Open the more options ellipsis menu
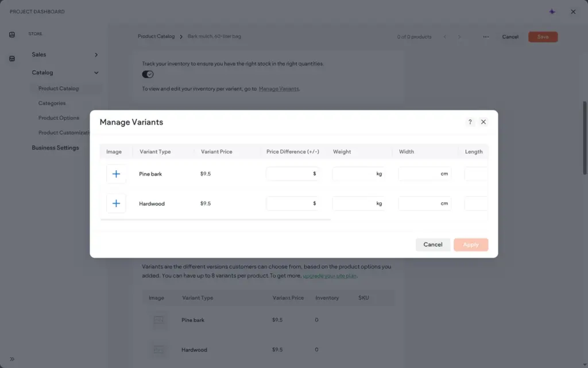The height and width of the screenshot is (368, 588). [x=486, y=37]
